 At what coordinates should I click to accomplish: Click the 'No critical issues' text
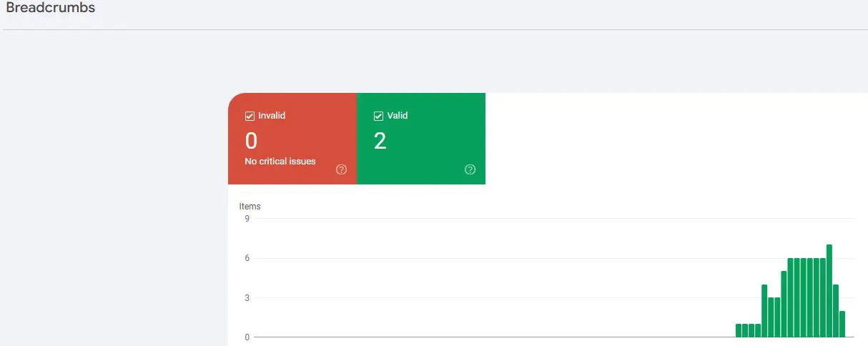280,162
